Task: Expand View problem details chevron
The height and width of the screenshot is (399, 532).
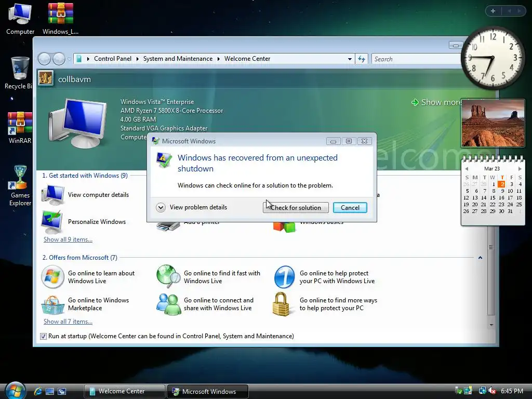Action: (x=161, y=207)
